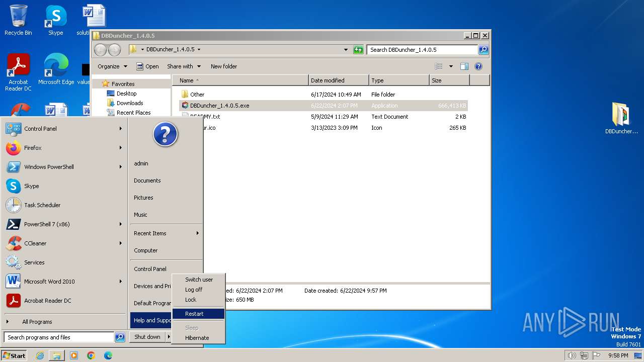Choose Restart from the power menu

pos(199,314)
